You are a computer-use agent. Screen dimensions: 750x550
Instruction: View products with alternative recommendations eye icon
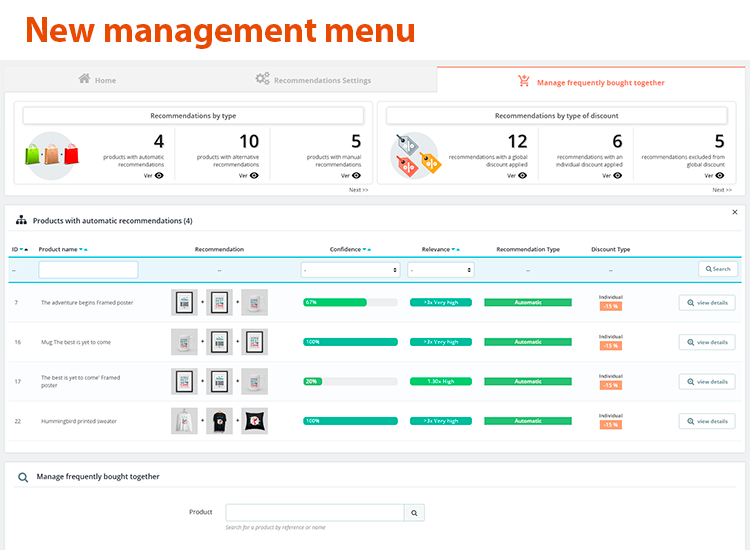pyautogui.click(x=254, y=176)
